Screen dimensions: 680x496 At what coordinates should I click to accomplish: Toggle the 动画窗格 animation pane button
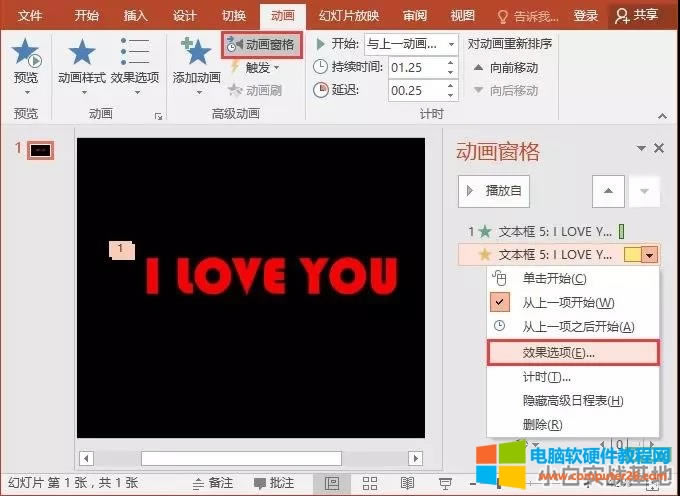pos(261,45)
